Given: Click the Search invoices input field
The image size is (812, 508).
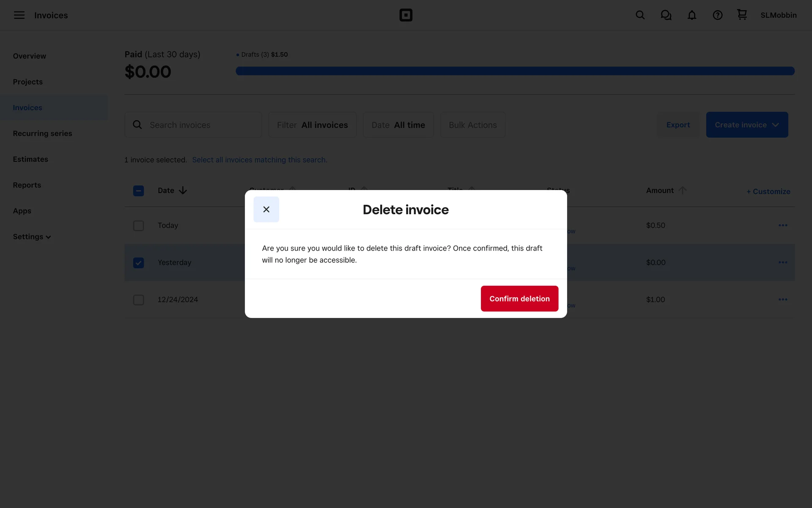Looking at the screenshot, I should [199, 125].
